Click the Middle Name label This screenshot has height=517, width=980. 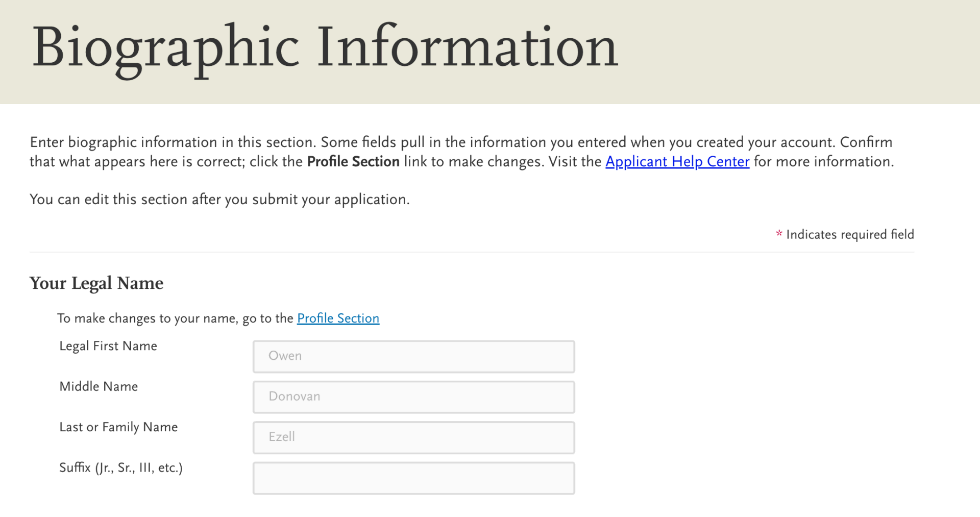click(98, 386)
